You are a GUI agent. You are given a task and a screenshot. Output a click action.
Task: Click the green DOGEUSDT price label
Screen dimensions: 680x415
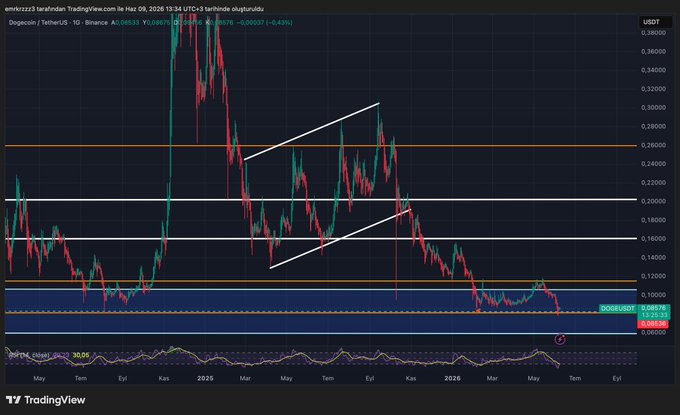[x=617, y=308]
